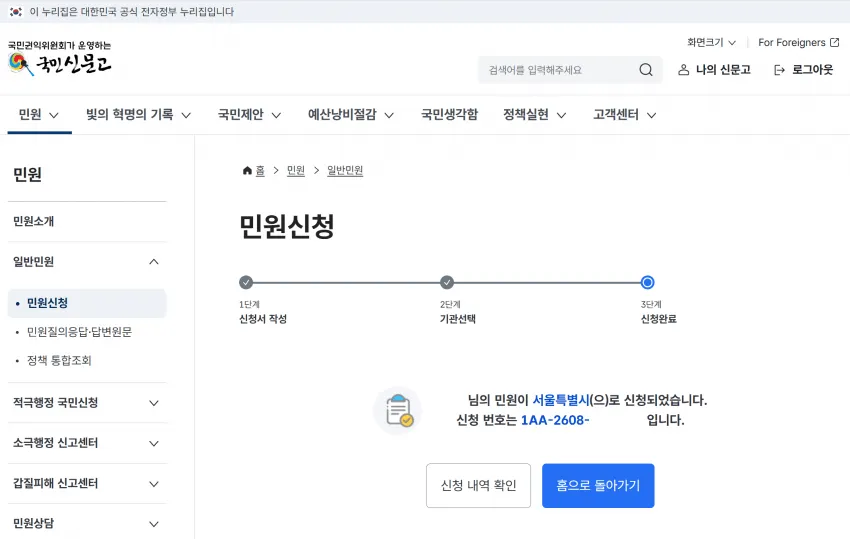This screenshot has height=539, width=850.
Task: Expand the 민원 top menu
Action: (x=39, y=114)
